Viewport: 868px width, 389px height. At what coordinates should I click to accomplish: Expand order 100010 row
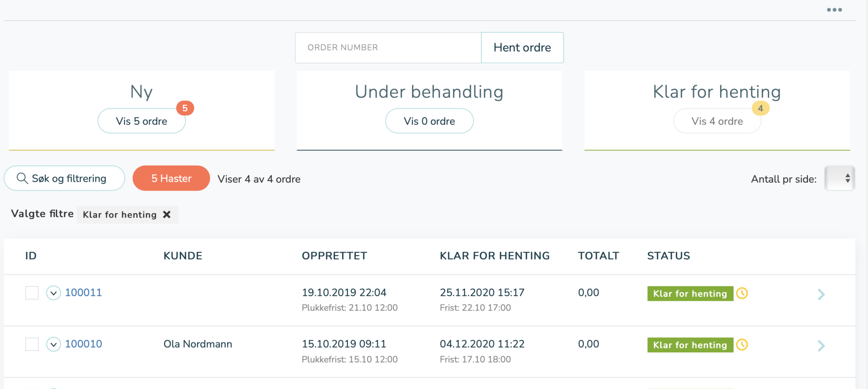[x=54, y=344]
